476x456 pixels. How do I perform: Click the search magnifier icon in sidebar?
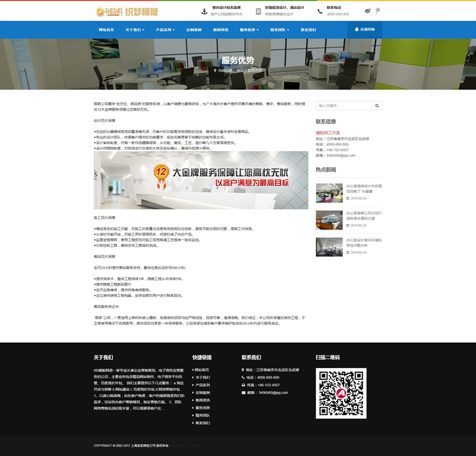tap(378, 105)
